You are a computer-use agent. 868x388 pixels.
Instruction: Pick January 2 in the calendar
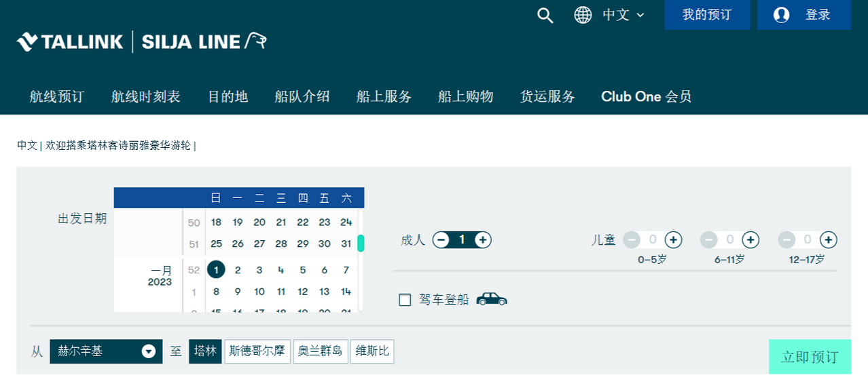click(x=238, y=270)
